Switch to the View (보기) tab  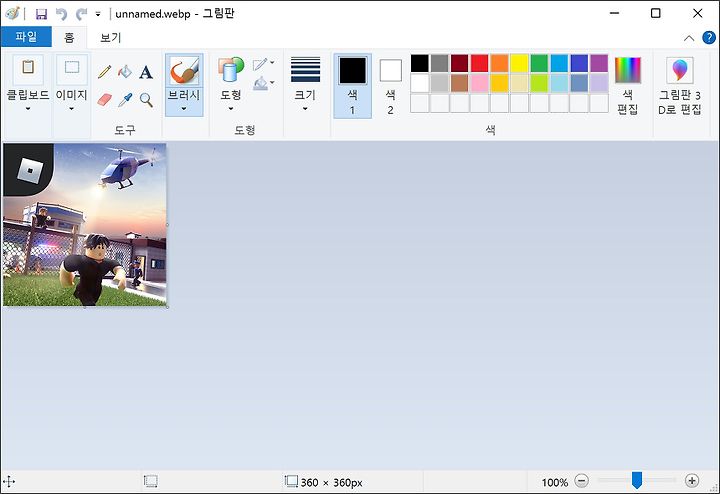click(111, 38)
